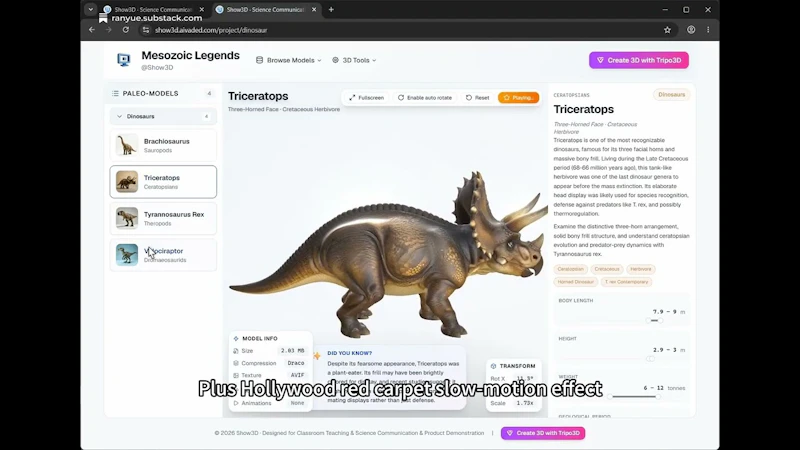Close the active Show3D browser tab

(314, 9)
